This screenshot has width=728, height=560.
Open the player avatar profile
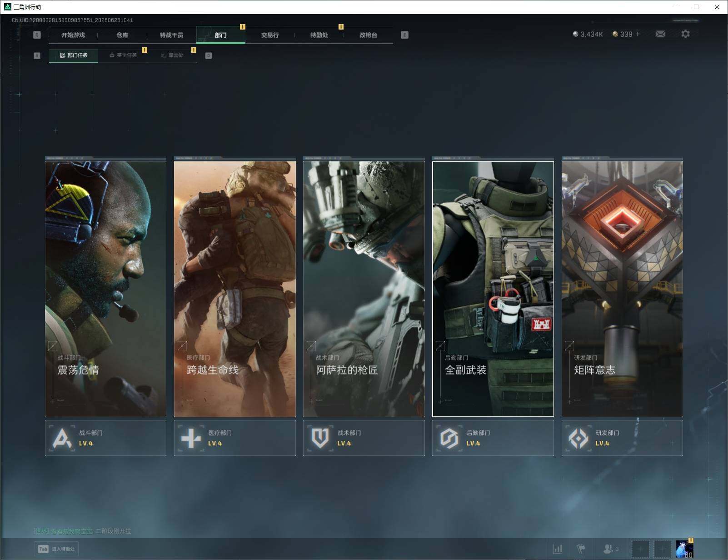pos(684,549)
